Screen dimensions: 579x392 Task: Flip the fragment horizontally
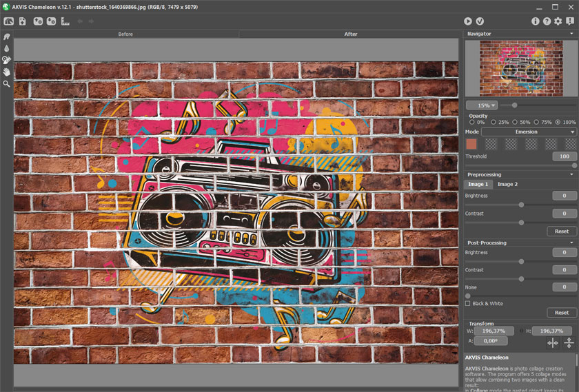point(553,343)
